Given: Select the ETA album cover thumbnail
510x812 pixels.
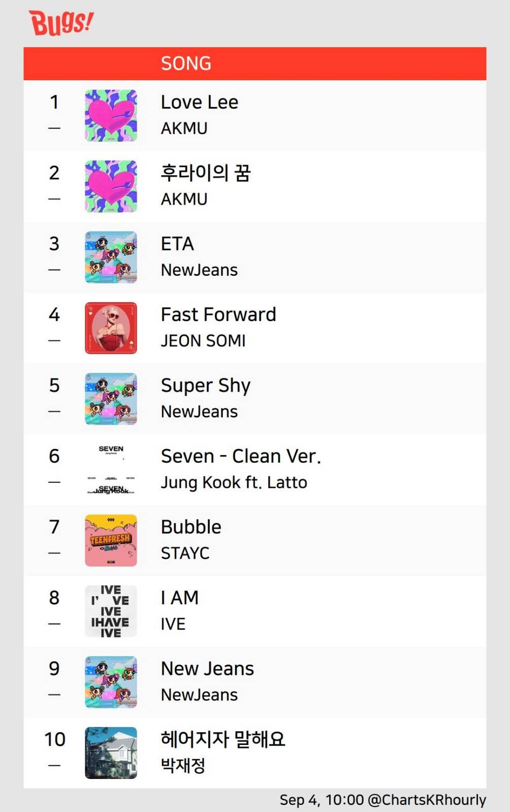Looking at the screenshot, I should click(x=111, y=257).
